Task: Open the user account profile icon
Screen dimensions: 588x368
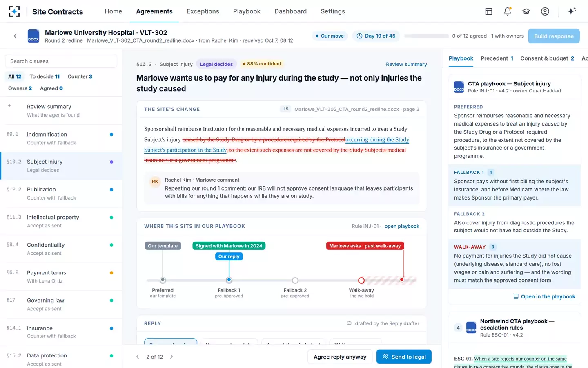Action: point(545,11)
